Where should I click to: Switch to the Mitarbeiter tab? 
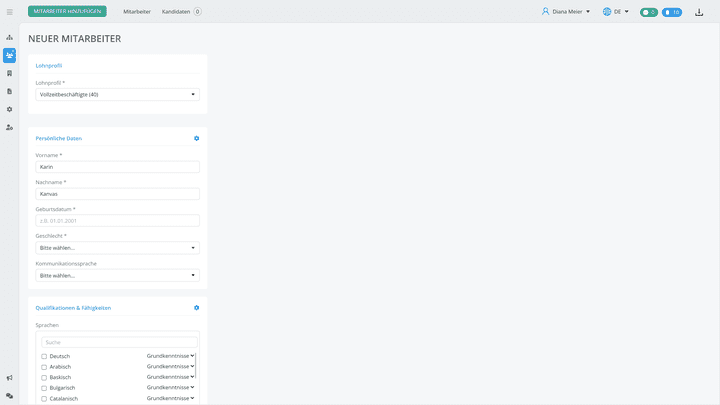(x=136, y=12)
